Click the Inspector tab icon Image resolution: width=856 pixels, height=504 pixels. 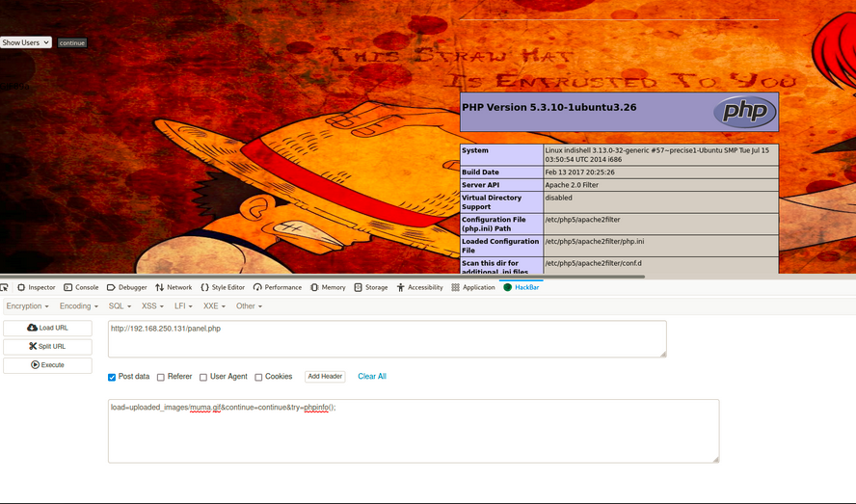[21, 287]
